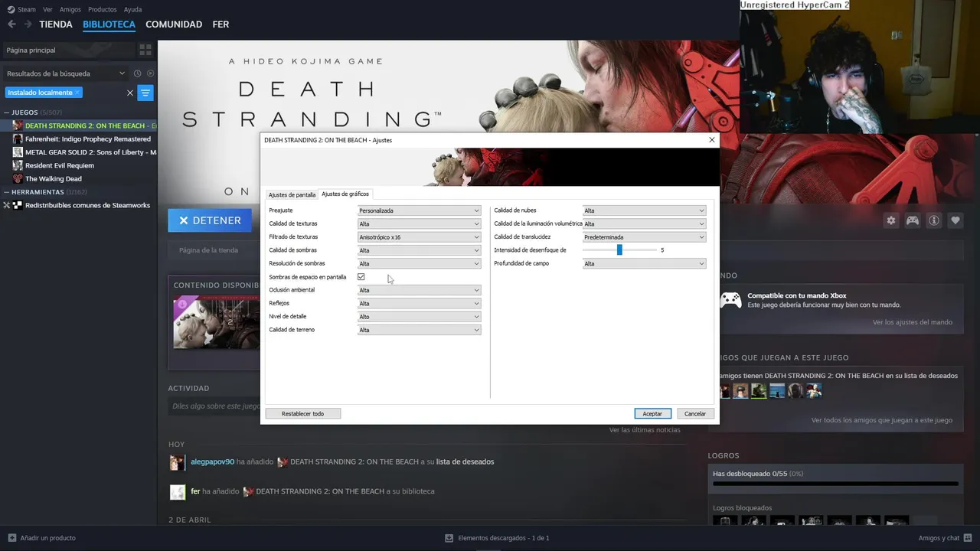Confirm settings with Aceptar
The height and width of the screenshot is (551, 980).
click(x=652, y=413)
